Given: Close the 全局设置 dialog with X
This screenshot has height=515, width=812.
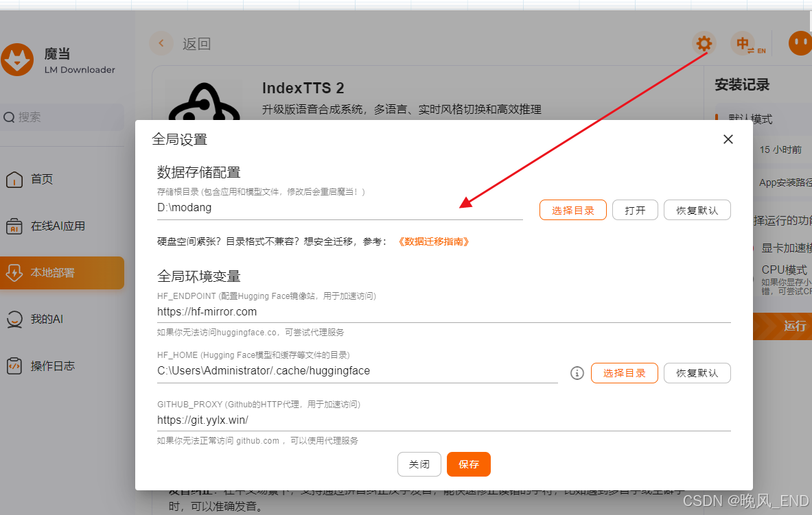Looking at the screenshot, I should tap(728, 139).
